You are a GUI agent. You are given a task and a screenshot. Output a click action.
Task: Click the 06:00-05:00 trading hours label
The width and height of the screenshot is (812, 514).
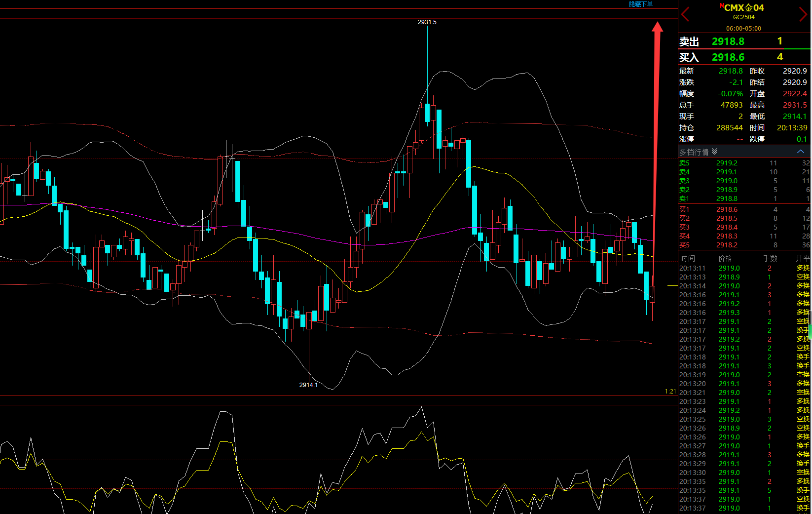(x=743, y=29)
